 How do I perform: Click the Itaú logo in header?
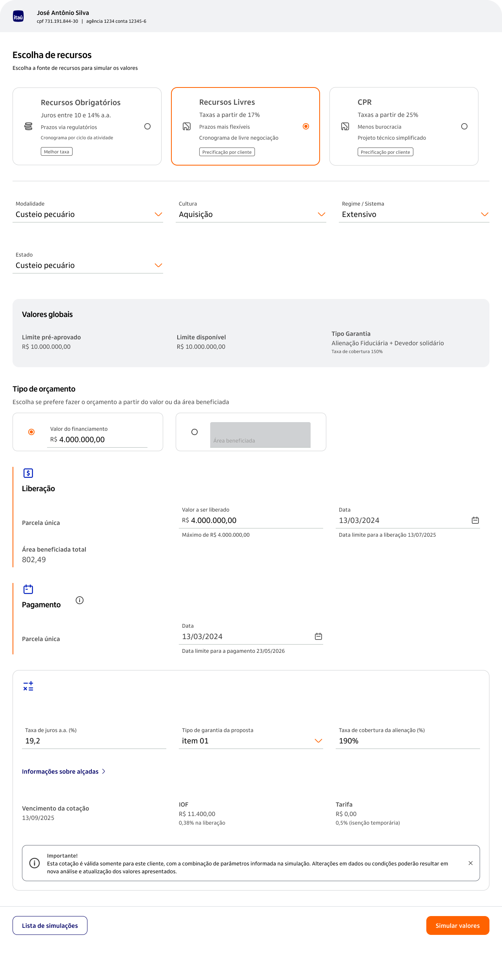(18, 17)
